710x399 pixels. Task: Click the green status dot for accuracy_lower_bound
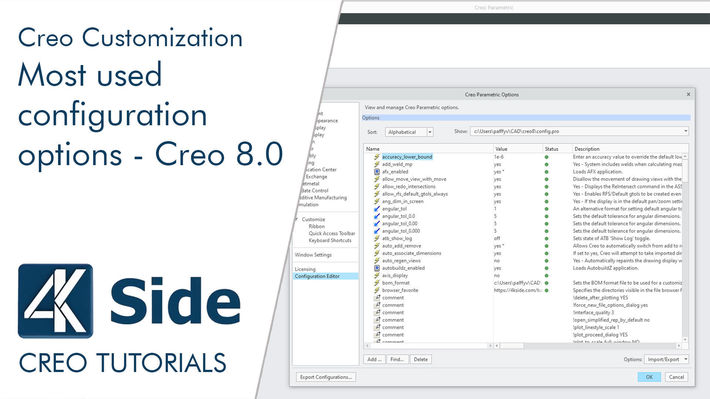pyautogui.click(x=547, y=157)
